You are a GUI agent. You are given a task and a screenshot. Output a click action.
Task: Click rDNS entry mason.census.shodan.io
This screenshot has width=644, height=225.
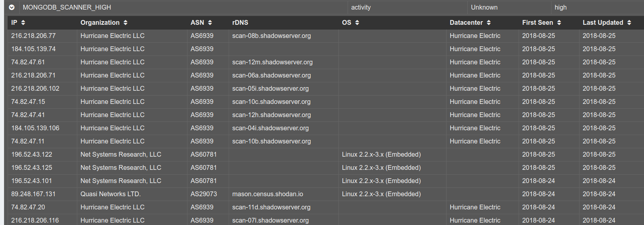[x=268, y=194]
